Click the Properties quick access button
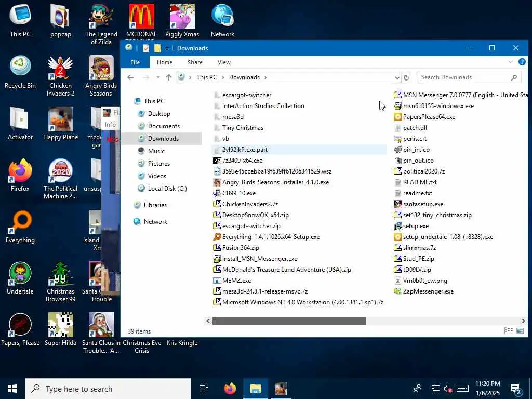 (x=146, y=48)
